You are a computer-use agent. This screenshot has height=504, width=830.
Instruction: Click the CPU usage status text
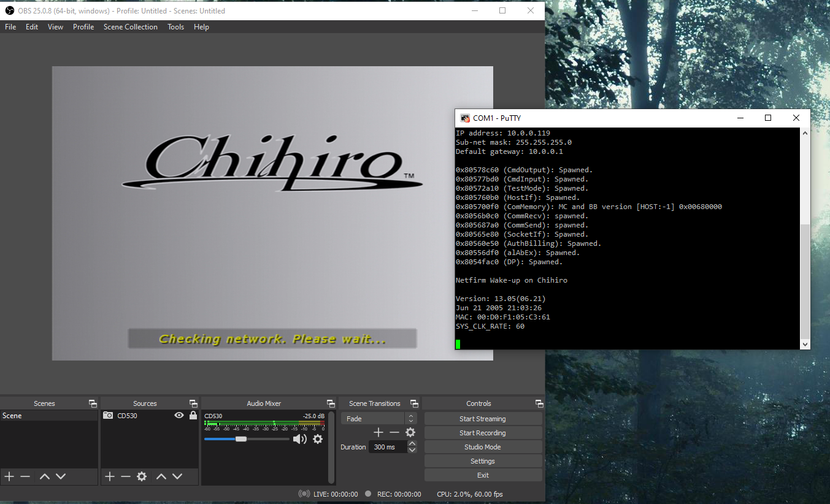pyautogui.click(x=470, y=494)
